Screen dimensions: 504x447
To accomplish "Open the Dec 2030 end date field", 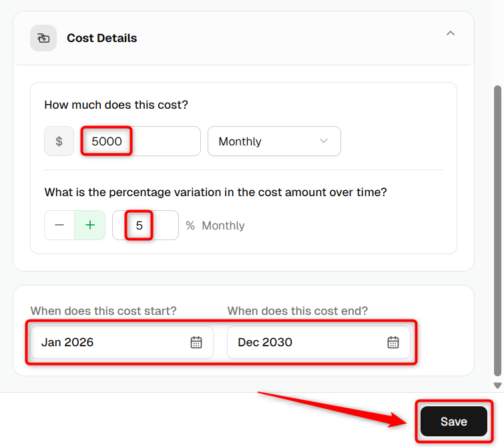I will coord(318,342).
